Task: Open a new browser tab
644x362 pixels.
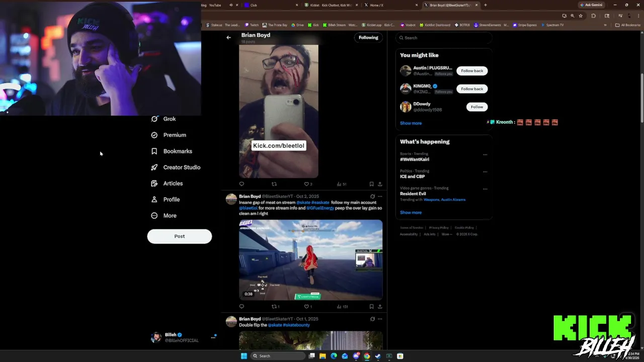Action: point(485,5)
